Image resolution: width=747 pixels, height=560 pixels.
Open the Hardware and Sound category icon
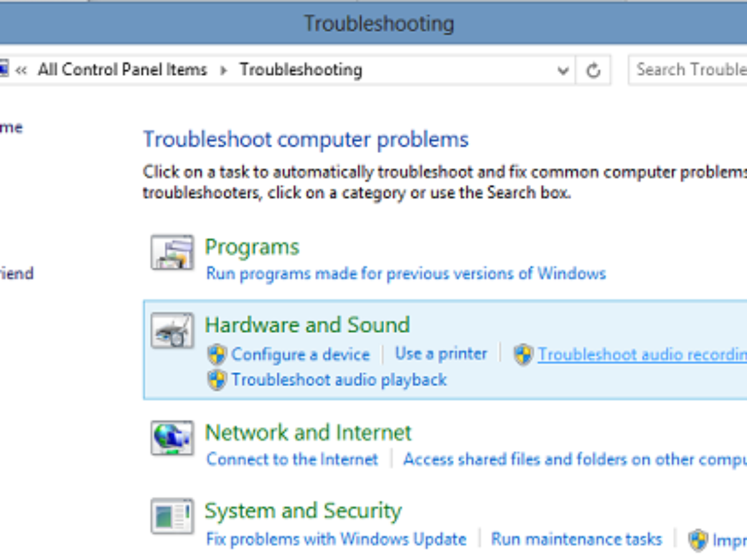pyautogui.click(x=172, y=330)
